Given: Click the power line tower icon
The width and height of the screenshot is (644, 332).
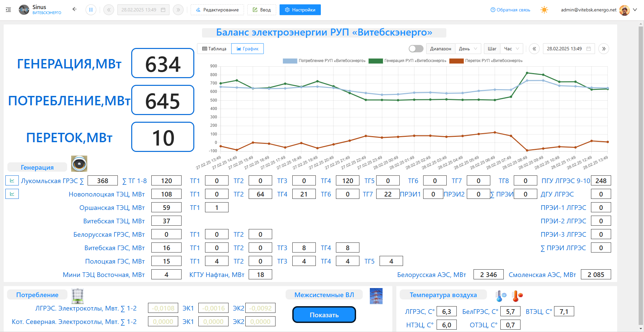Looking at the screenshot, I should [x=376, y=296].
